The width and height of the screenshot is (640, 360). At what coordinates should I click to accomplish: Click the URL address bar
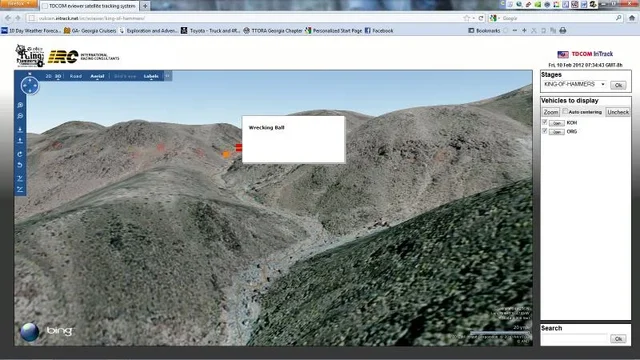[245, 18]
